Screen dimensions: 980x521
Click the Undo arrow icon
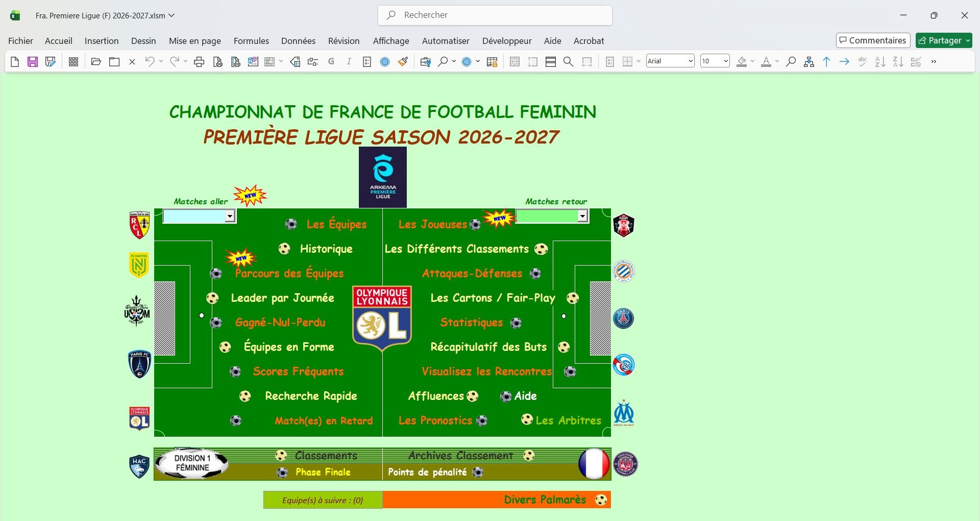tap(150, 62)
